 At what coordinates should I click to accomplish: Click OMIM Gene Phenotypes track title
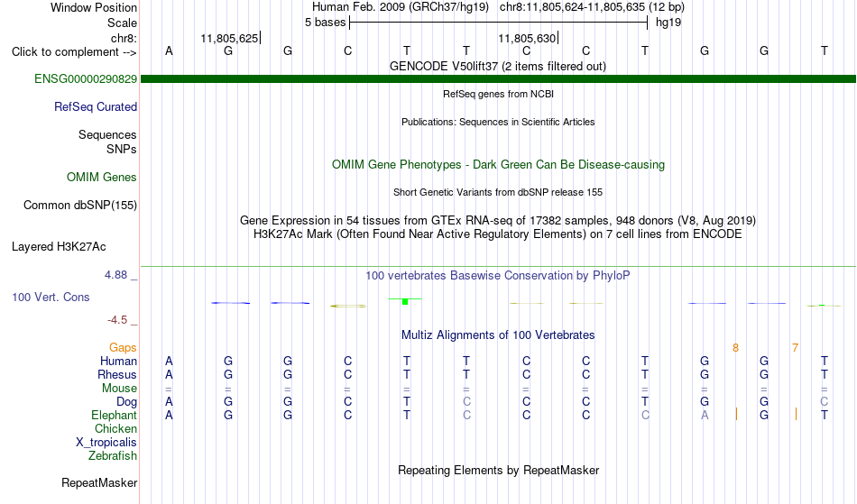499,164
